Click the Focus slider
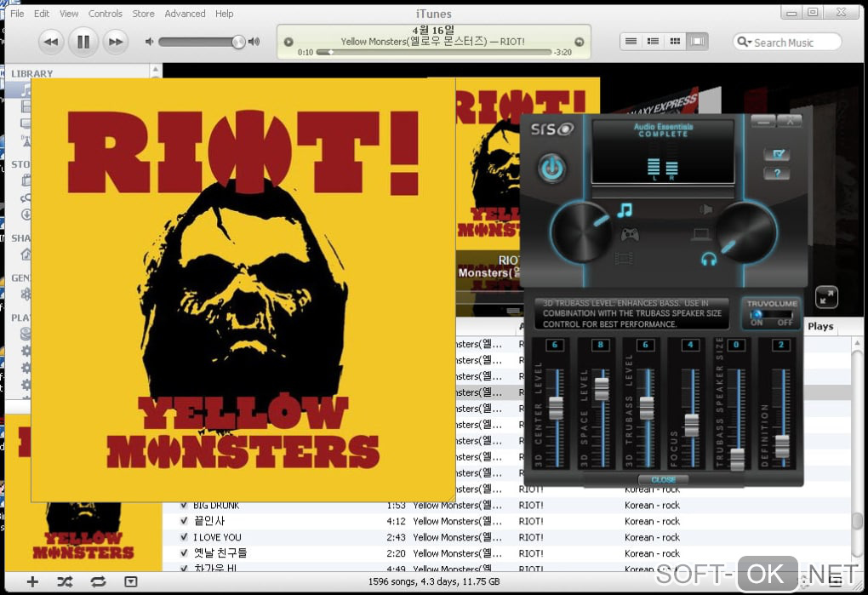This screenshot has height=595, width=868. (691, 425)
